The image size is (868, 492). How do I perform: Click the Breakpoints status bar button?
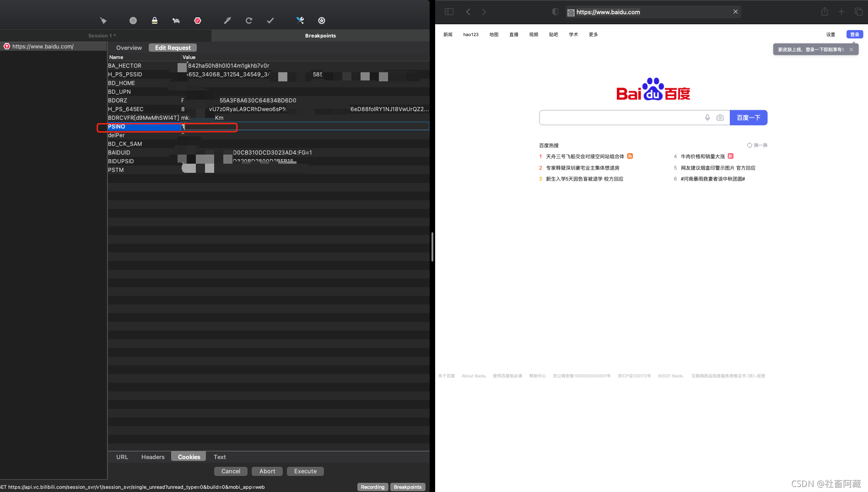408,487
